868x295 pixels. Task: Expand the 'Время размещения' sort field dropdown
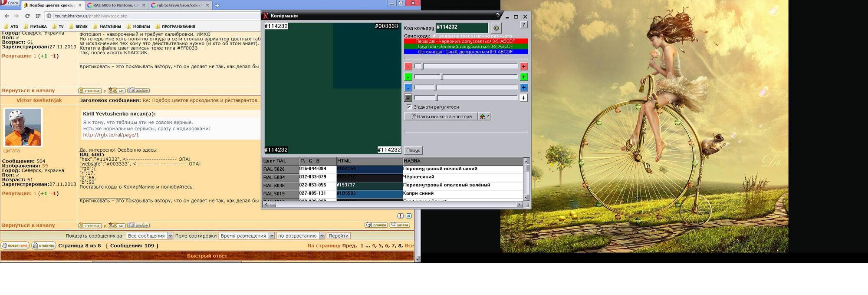tap(246, 236)
